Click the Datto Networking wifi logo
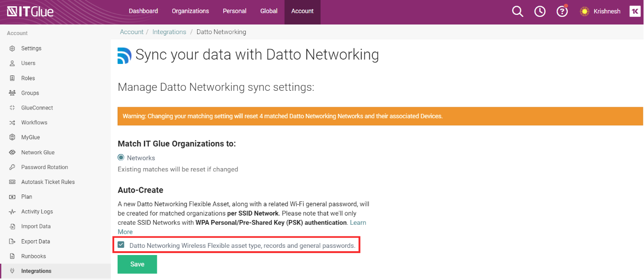This screenshot has height=280, width=644. coord(124,56)
